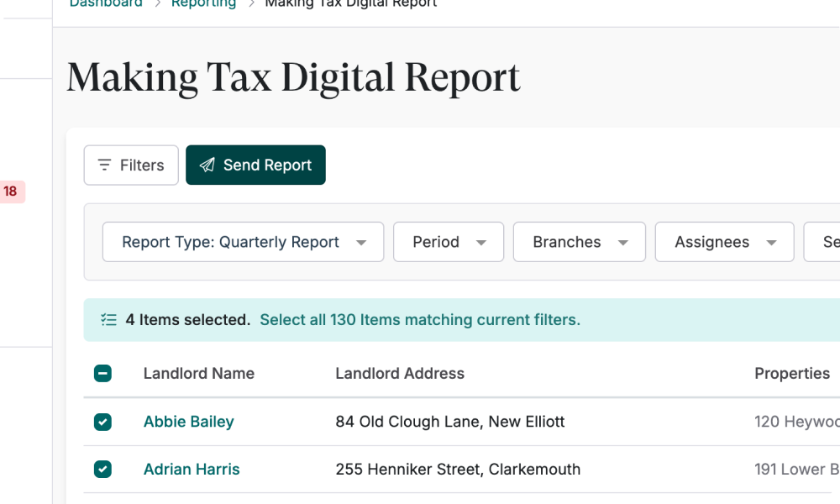Navigate to Dashboard via the breadcrumb
Image resolution: width=840 pixels, height=504 pixels.
[106, 3]
